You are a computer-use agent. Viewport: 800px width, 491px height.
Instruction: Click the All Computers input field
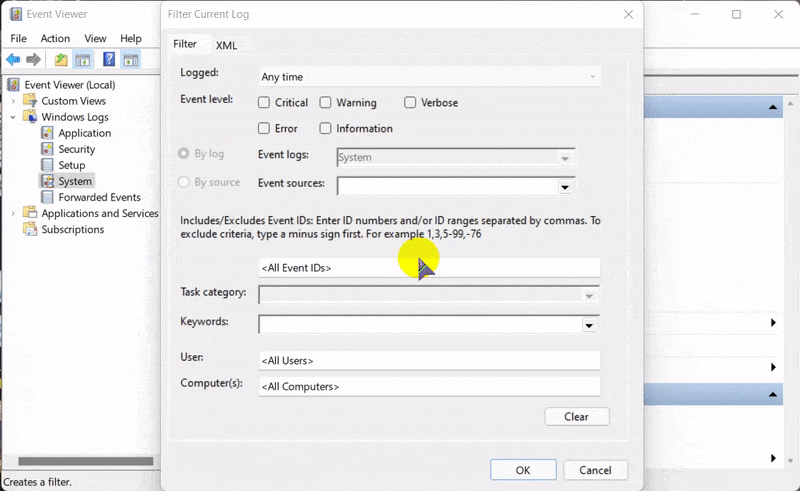(430, 386)
